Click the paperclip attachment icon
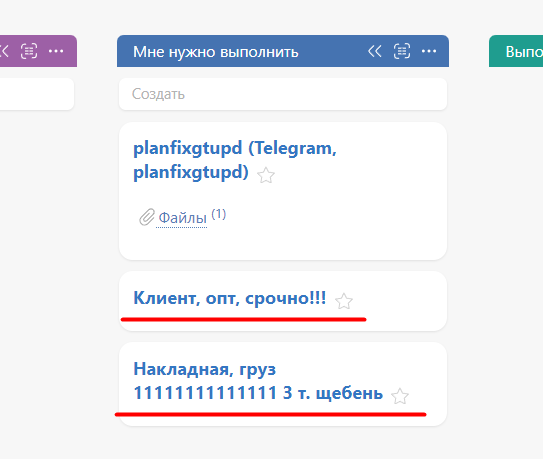This screenshot has height=459, width=543. pyautogui.click(x=146, y=217)
